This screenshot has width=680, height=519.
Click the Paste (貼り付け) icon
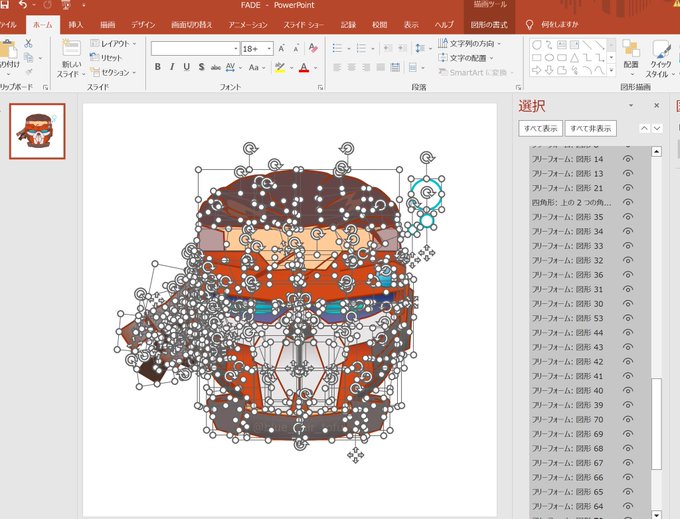pos(8,49)
